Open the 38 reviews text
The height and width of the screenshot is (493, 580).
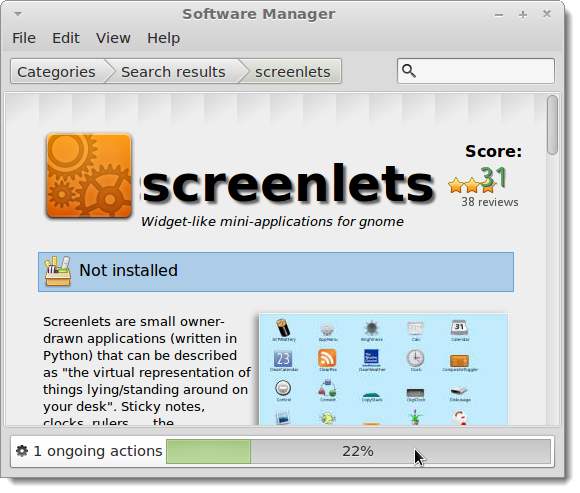[489, 202]
